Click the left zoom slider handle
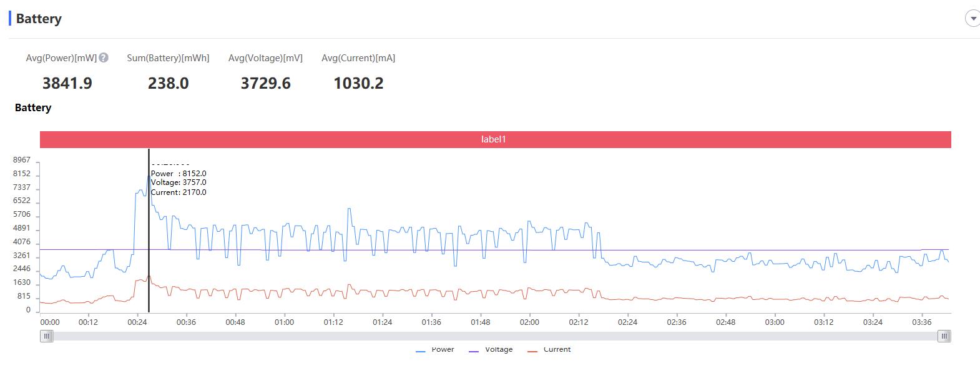This screenshot has height=373, width=980. [47, 336]
